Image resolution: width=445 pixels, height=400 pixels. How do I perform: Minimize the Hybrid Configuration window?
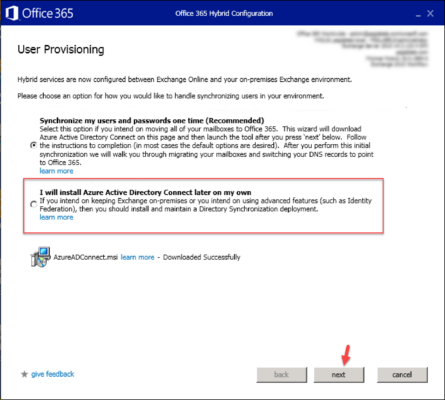(x=418, y=15)
